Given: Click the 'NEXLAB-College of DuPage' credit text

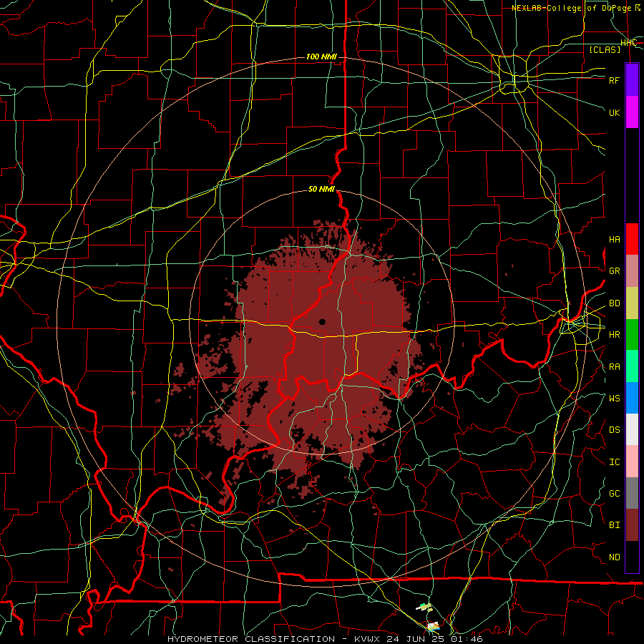Looking at the screenshot, I should pyautogui.click(x=571, y=8).
